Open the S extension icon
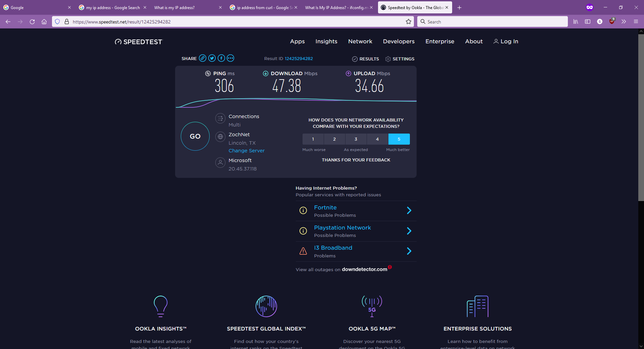Image resolution: width=644 pixels, height=349 pixels. [600, 21]
